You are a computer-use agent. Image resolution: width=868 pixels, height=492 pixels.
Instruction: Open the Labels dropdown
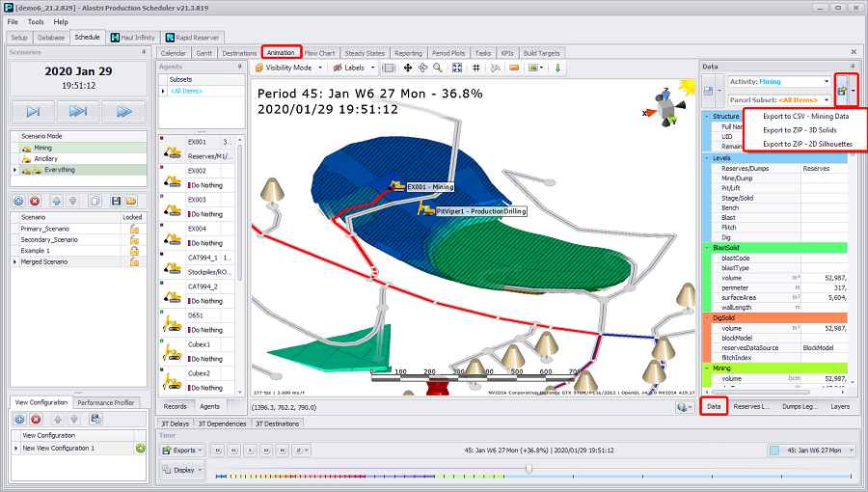(354, 68)
